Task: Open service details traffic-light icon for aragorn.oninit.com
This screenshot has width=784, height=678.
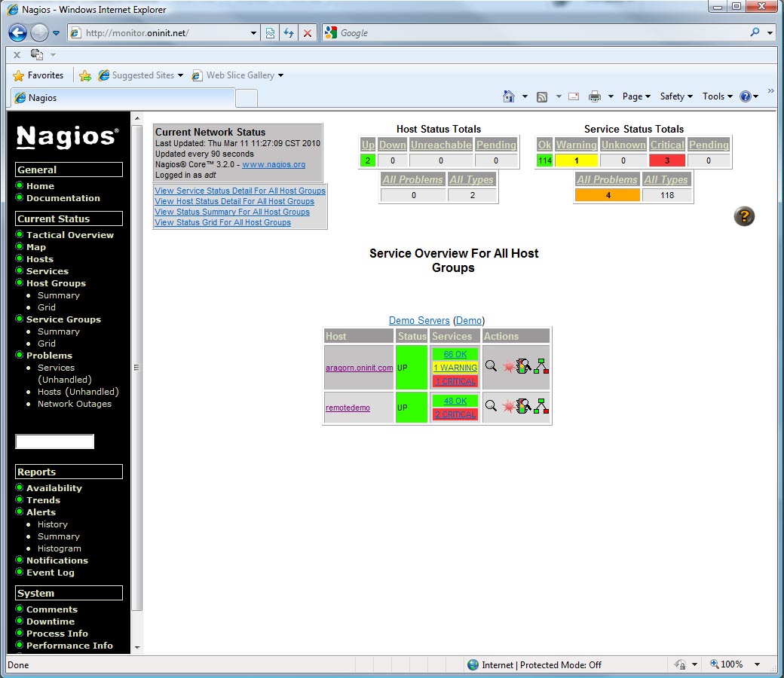Action: 523,366
